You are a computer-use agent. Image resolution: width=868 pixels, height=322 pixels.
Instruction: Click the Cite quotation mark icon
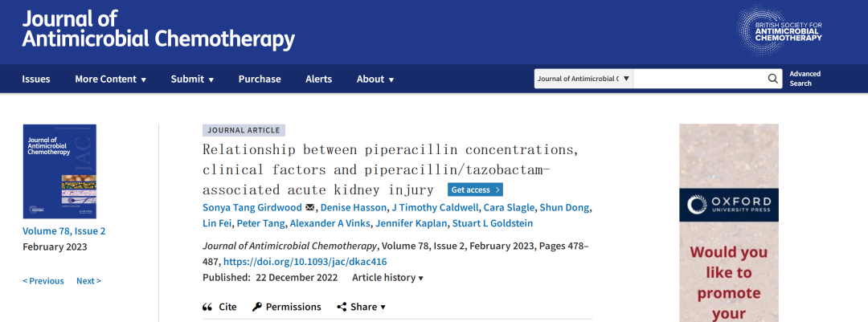pos(207,307)
